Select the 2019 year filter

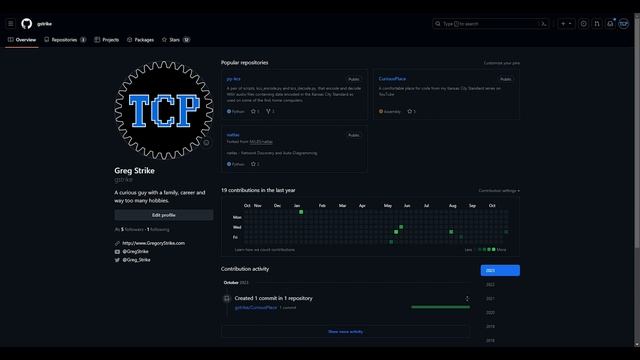coord(490,326)
